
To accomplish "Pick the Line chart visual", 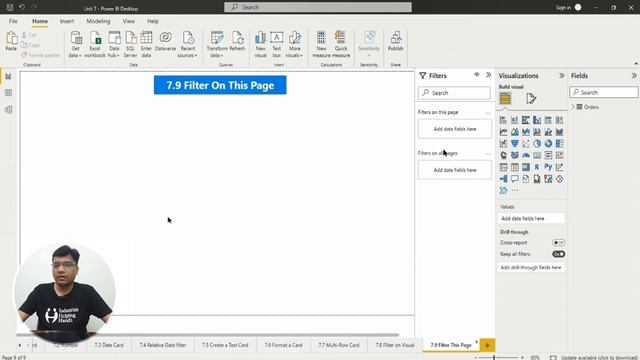I will point(503,132).
